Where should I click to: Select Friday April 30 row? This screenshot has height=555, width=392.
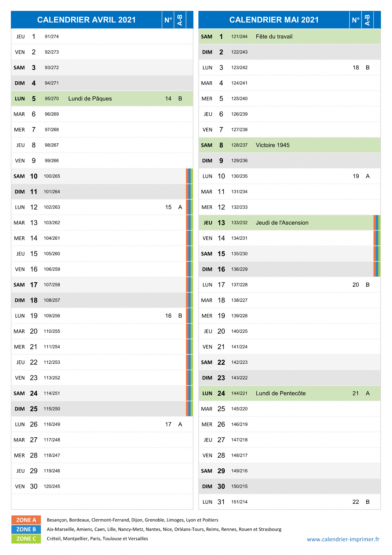point(102,486)
